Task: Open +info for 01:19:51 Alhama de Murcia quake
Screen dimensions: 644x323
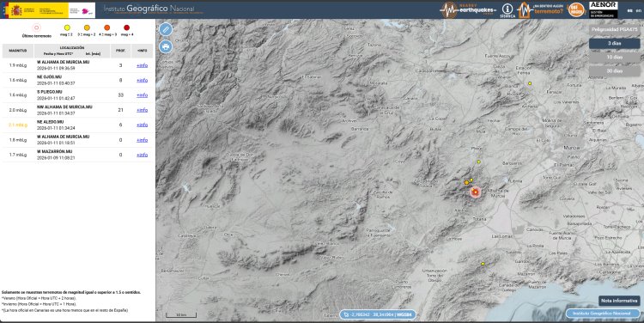Action: click(x=142, y=140)
